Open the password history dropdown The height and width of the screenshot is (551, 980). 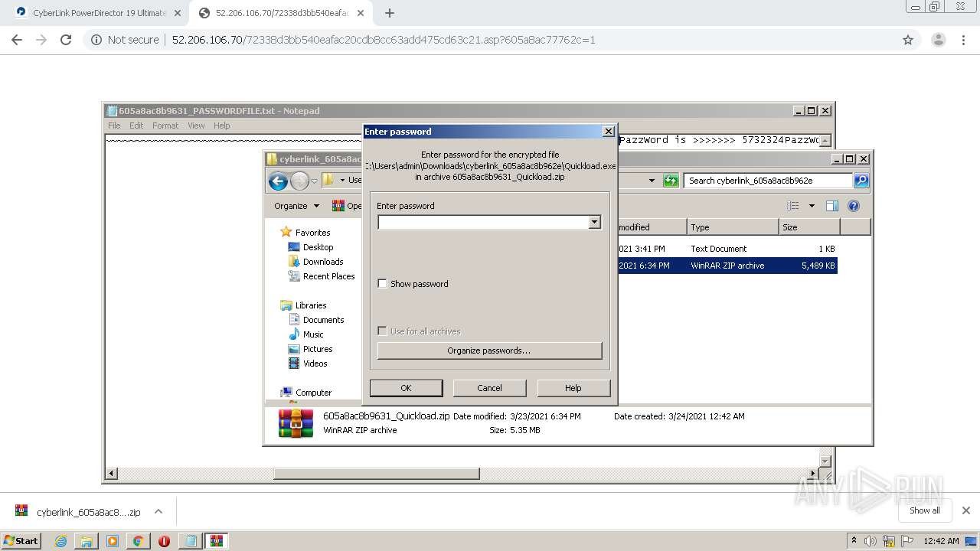[x=594, y=222]
